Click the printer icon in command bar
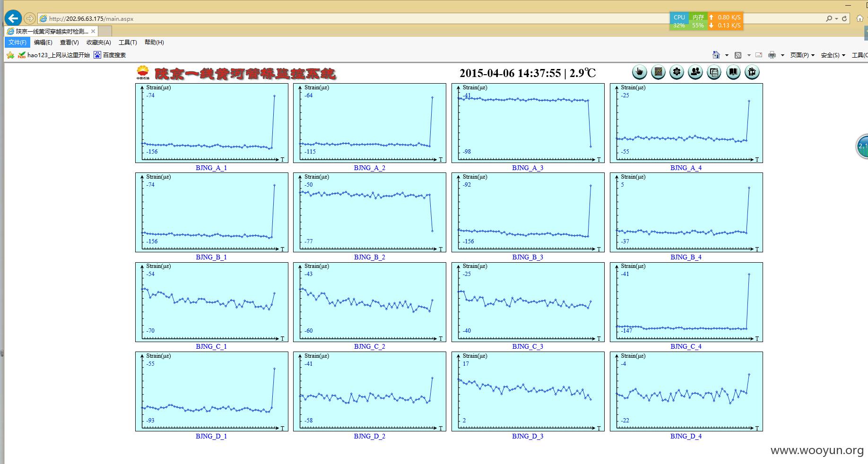Viewport: 868px width, 464px height. 772,55
